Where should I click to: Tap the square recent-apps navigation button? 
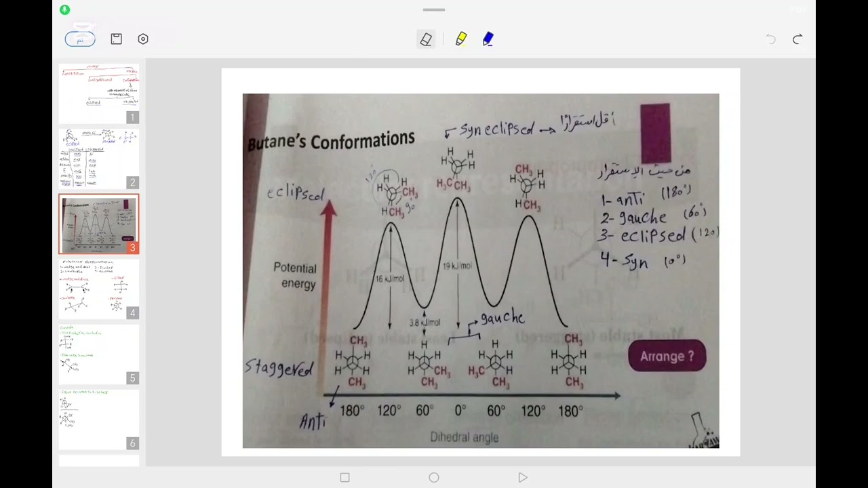tap(344, 478)
